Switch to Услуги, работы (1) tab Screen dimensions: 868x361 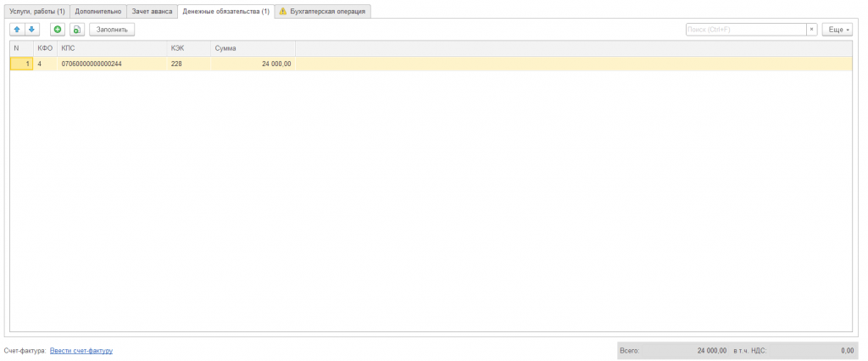pos(37,11)
